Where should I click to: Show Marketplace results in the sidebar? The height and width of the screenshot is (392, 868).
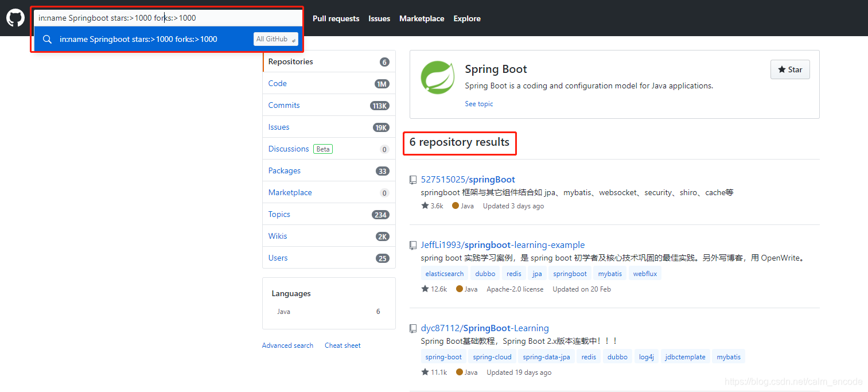(x=329, y=192)
